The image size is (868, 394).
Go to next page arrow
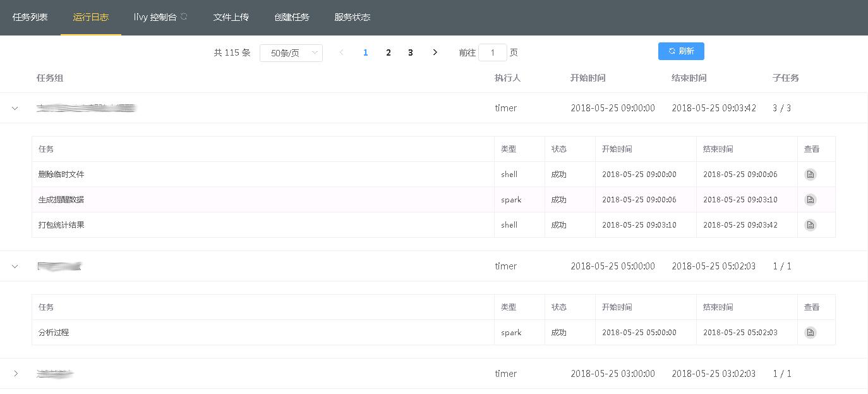click(435, 52)
